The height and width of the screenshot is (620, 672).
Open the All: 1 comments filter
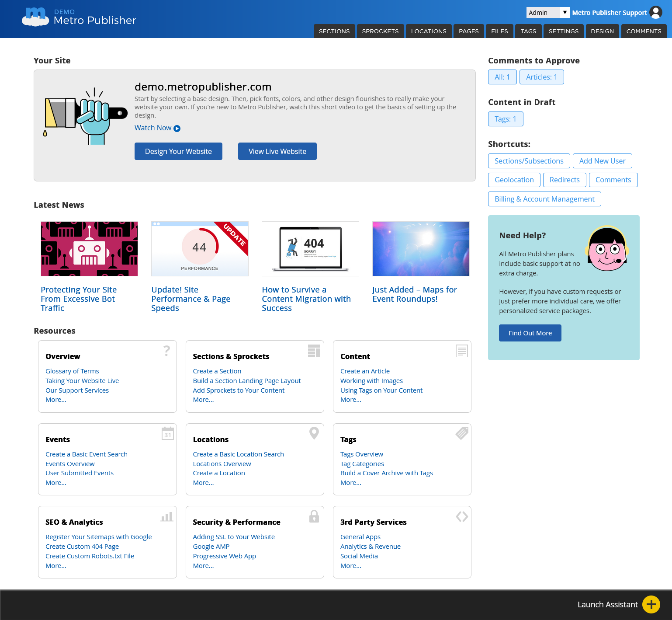click(x=502, y=77)
